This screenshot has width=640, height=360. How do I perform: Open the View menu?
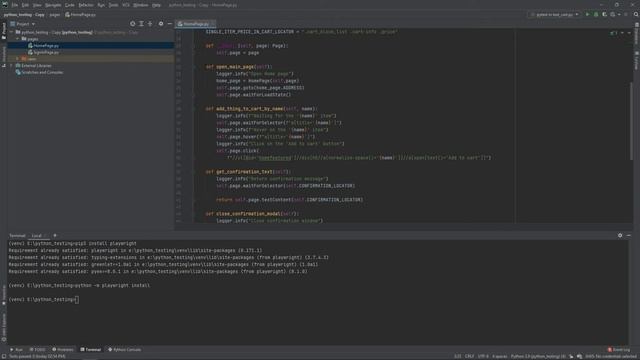(x=37, y=5)
